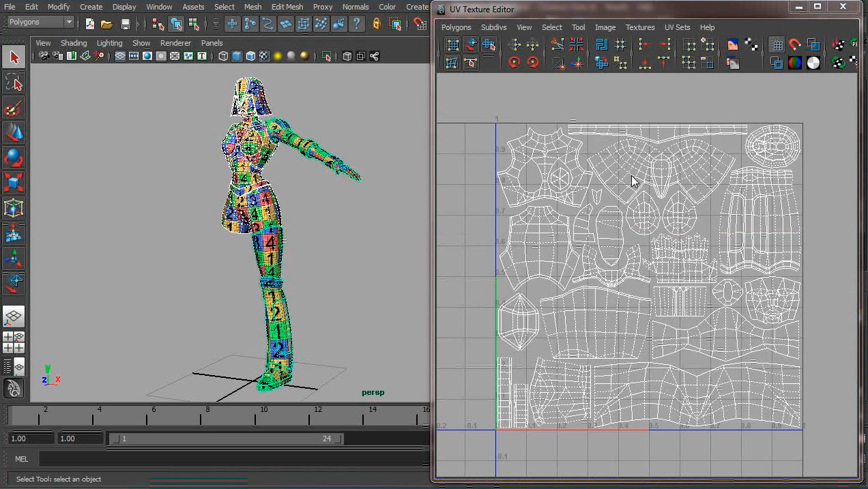Viewport: 868px width, 489px height.
Task: Click the MEL script language button
Action: (x=20, y=459)
